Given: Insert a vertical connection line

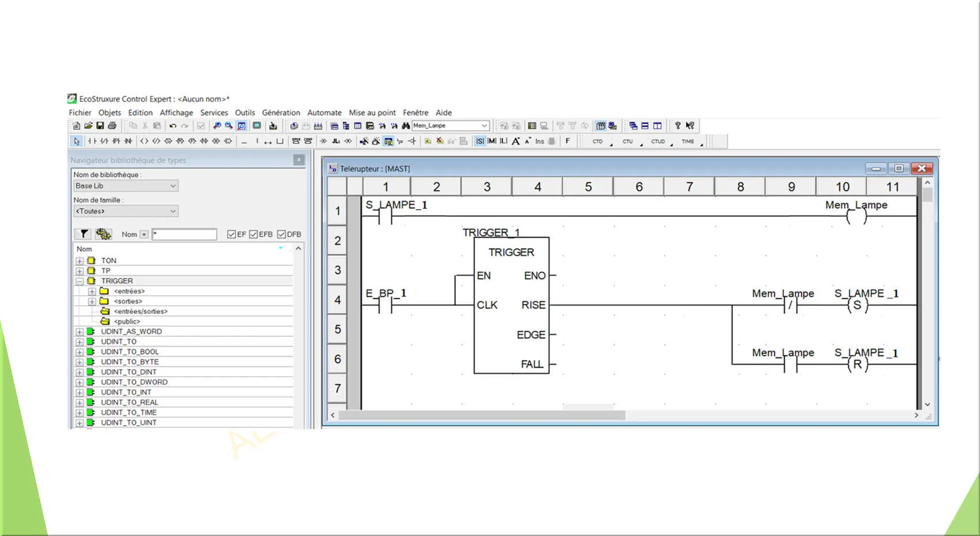Looking at the screenshot, I should (x=257, y=141).
